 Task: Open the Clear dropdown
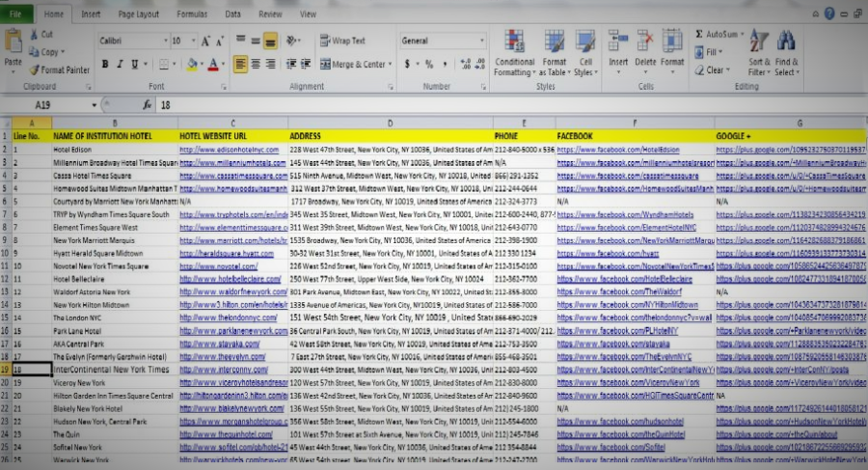tap(713, 69)
